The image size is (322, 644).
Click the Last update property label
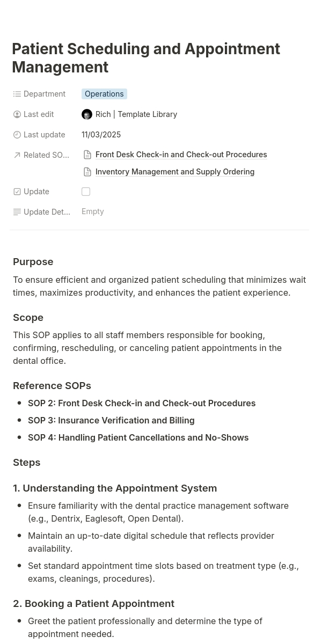45,135
